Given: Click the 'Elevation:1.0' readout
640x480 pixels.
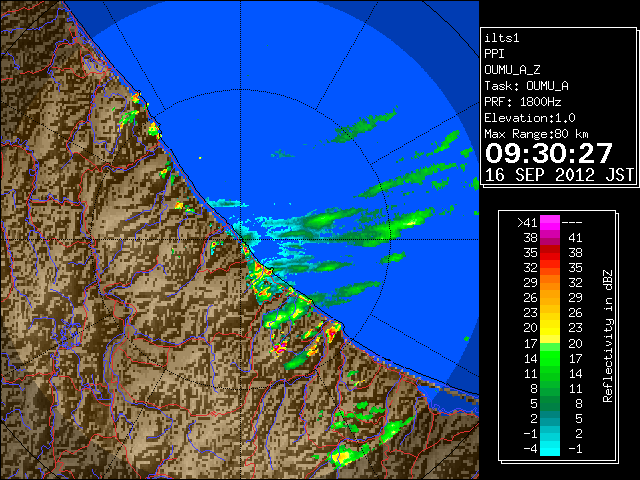Looking at the screenshot, I should (x=530, y=118).
